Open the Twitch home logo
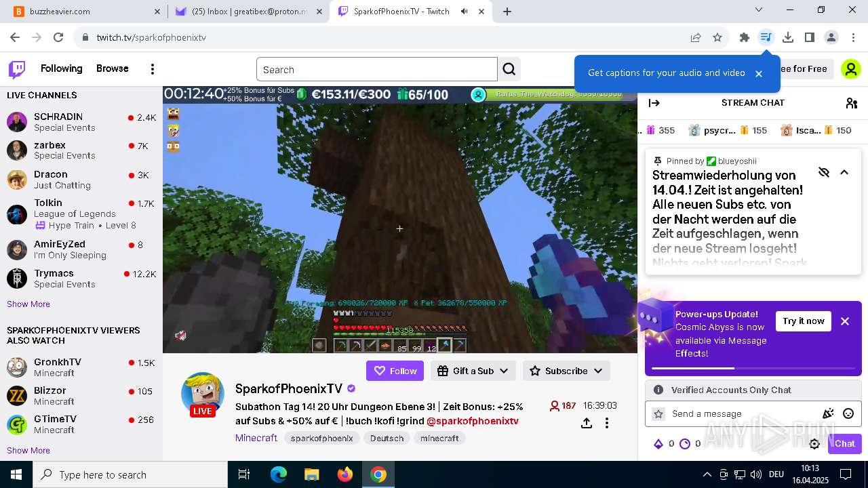This screenshot has height=488, width=868. [x=17, y=69]
